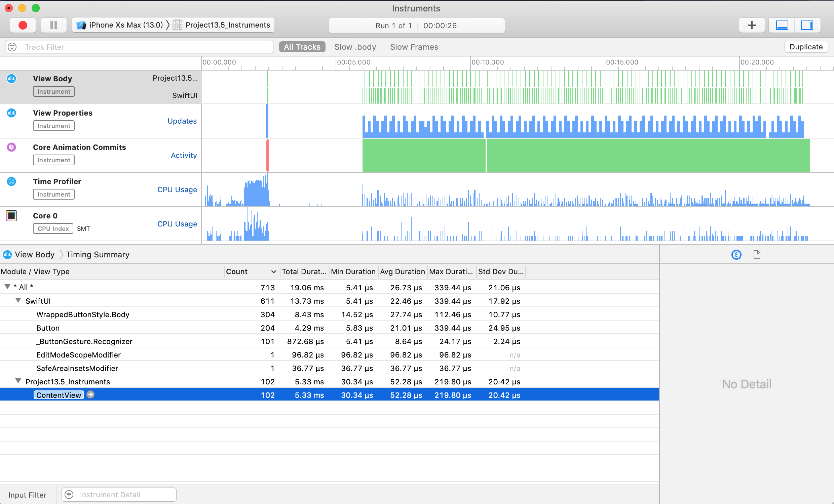The width and height of the screenshot is (834, 504).
Task: Switch to the Slow .body tab
Action: pyautogui.click(x=355, y=47)
